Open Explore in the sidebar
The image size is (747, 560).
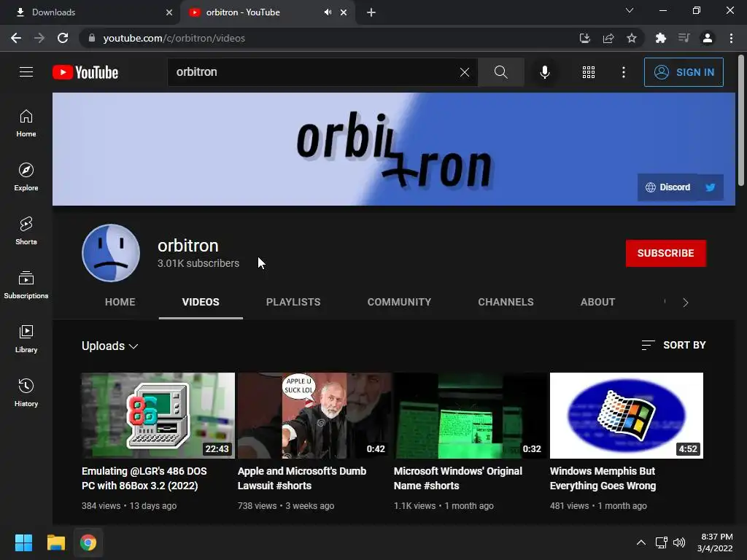point(26,177)
